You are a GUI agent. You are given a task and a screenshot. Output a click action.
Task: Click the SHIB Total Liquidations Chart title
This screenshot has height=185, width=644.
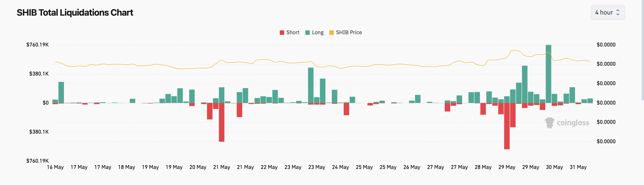[75, 13]
